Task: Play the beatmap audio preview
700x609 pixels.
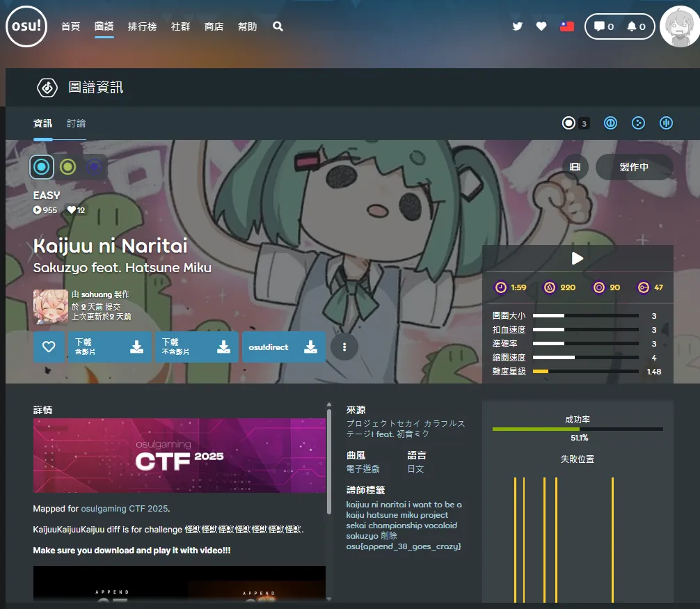Action: [577, 258]
